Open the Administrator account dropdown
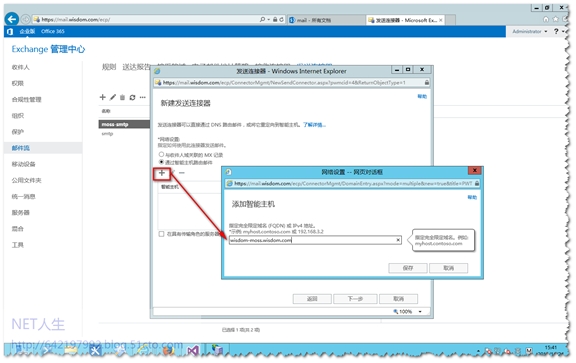The height and width of the screenshot is (363, 576). 529,32
